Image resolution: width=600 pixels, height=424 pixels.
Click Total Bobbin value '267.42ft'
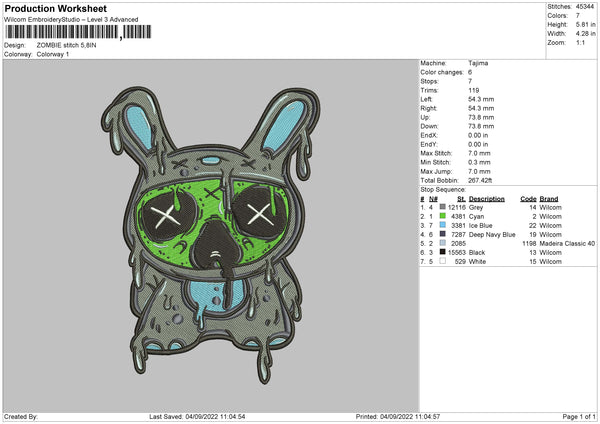[480, 180]
